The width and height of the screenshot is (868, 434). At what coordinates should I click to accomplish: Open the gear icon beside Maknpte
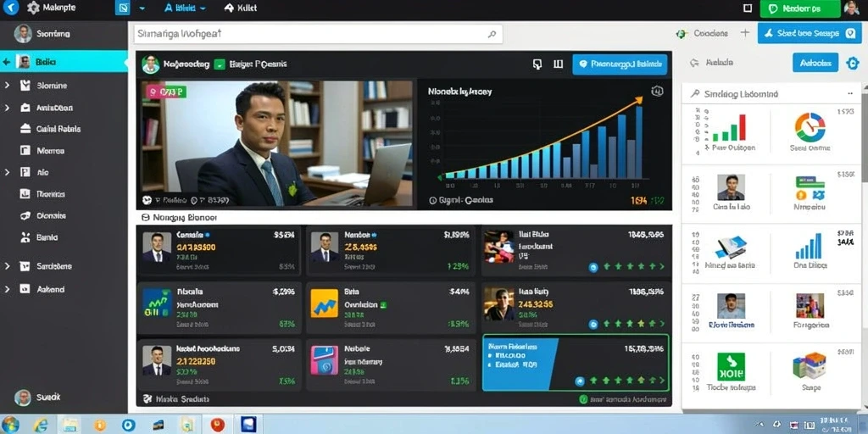(x=33, y=8)
